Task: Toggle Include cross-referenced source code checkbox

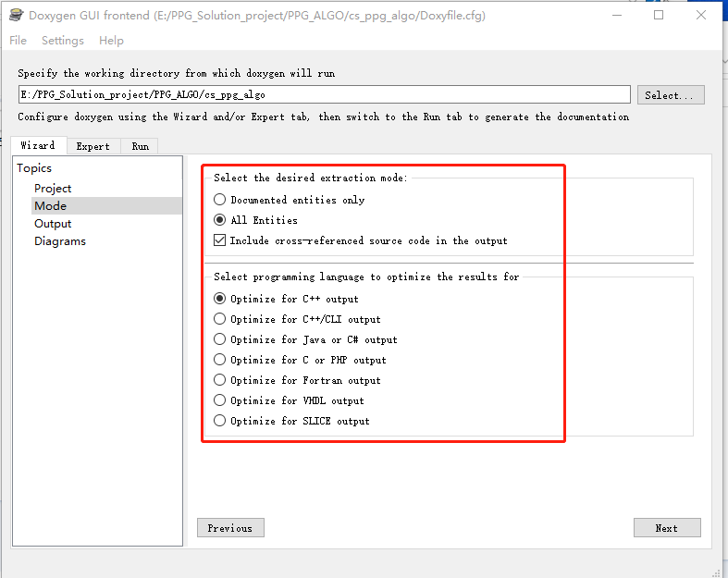Action: tap(360, 240)
